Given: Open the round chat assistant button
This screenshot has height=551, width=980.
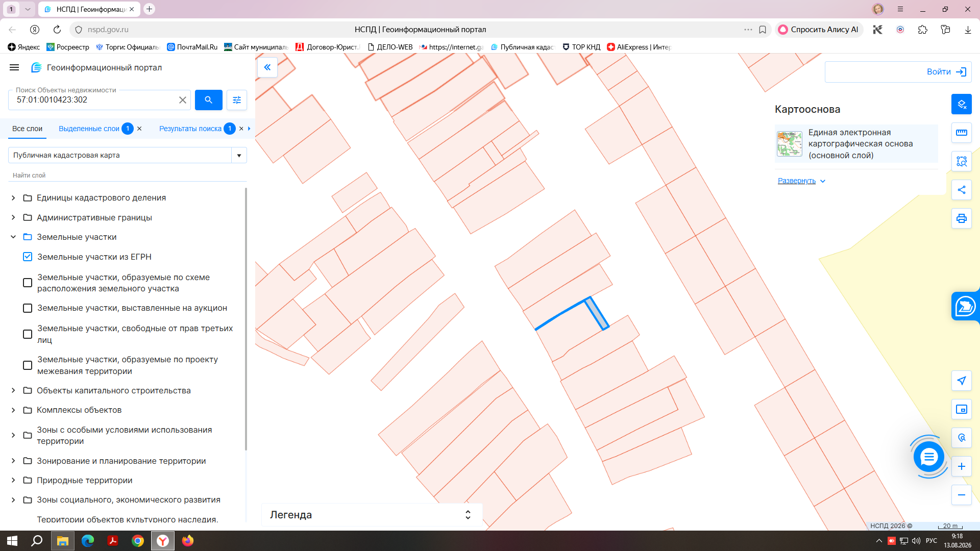Looking at the screenshot, I should [x=929, y=457].
